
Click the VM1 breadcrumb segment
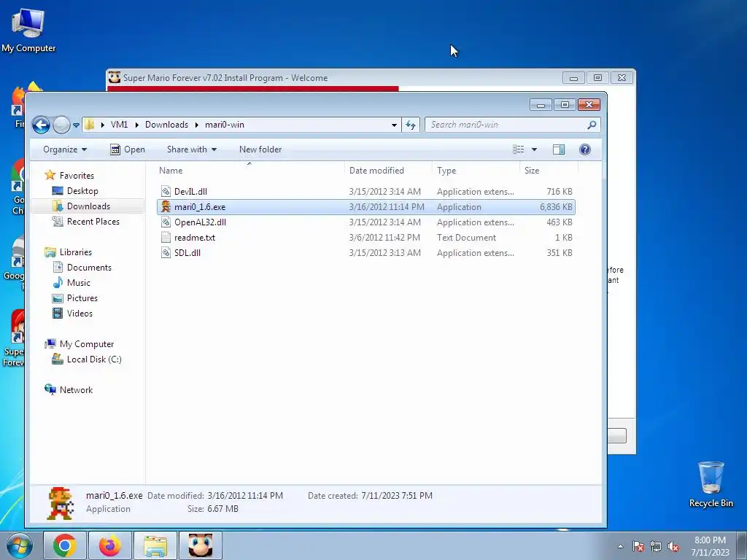119,125
